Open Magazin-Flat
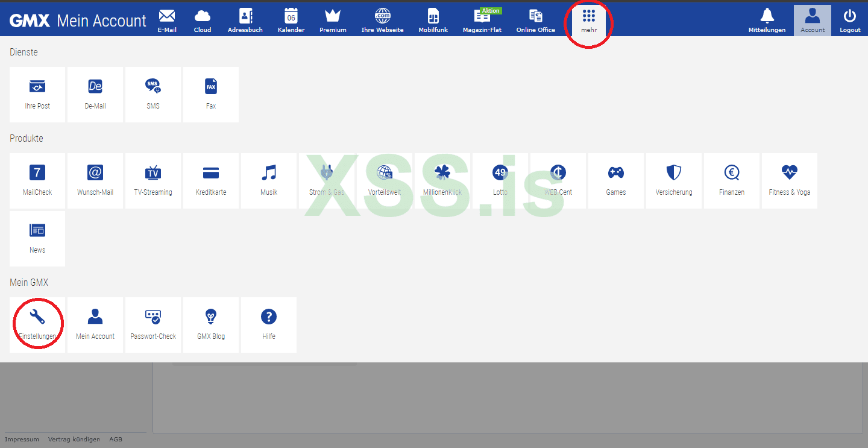Screen dimensions: 868x448 [482, 21]
